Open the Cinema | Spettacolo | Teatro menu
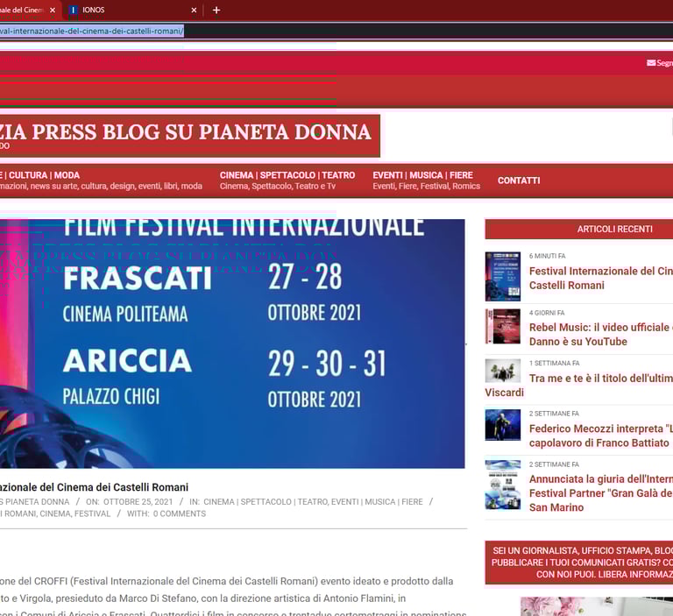Viewport: 673px width, 616px height. click(287, 181)
